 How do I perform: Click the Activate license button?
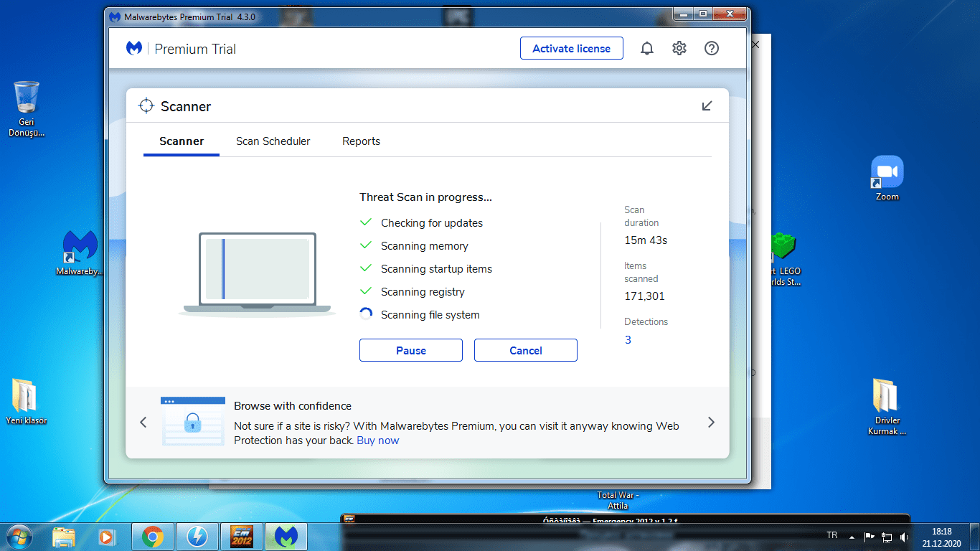(x=572, y=49)
